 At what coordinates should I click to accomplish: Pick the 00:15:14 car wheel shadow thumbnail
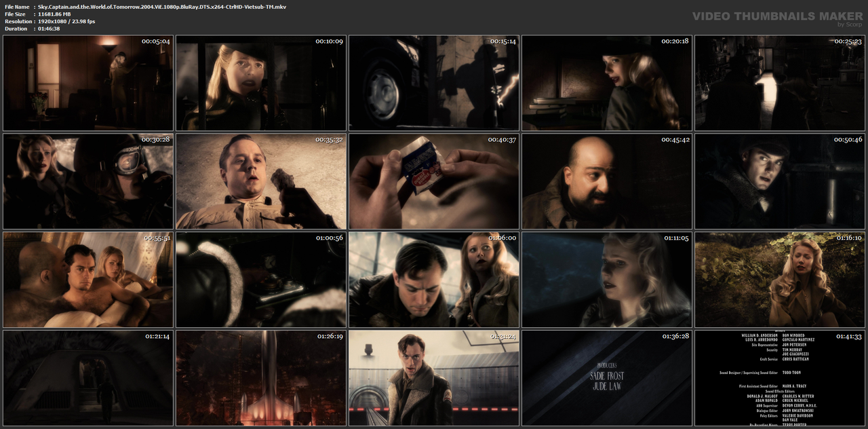(x=434, y=83)
